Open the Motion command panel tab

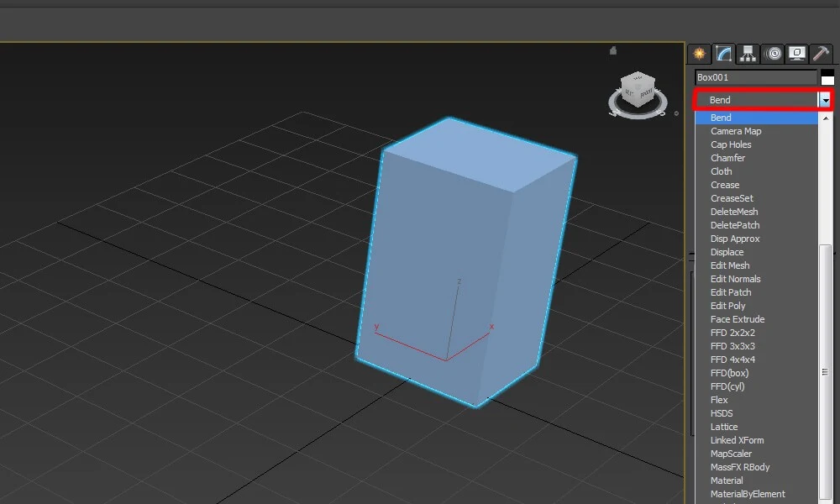click(773, 54)
